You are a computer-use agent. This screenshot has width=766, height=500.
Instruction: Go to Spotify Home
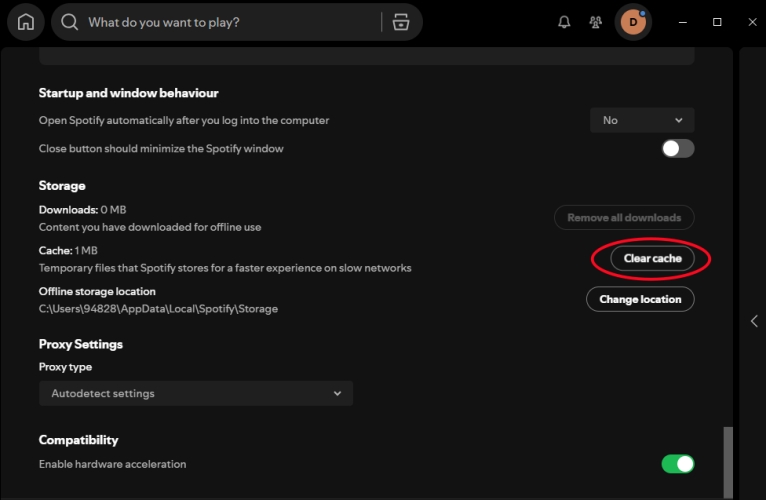point(25,22)
